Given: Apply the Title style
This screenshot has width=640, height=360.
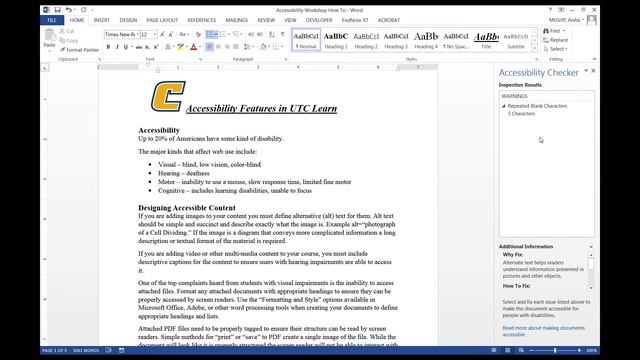Looking at the screenshot, I should pyautogui.click(x=486, y=40).
